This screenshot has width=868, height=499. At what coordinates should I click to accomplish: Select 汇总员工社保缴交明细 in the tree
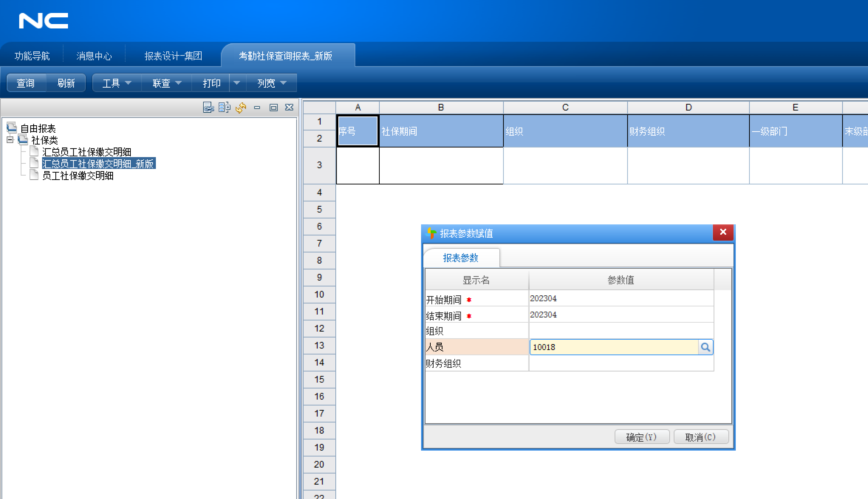click(87, 152)
